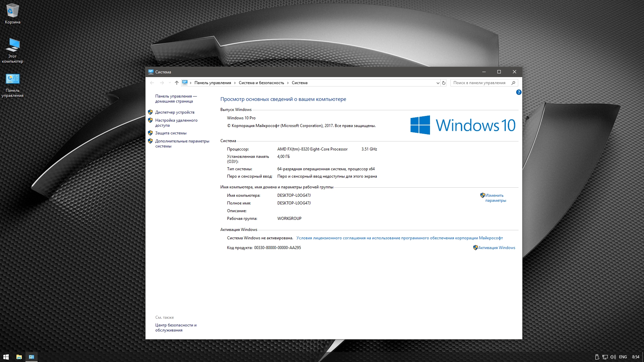Switch the ENG input language indicator
The image size is (644, 362).
click(x=623, y=357)
